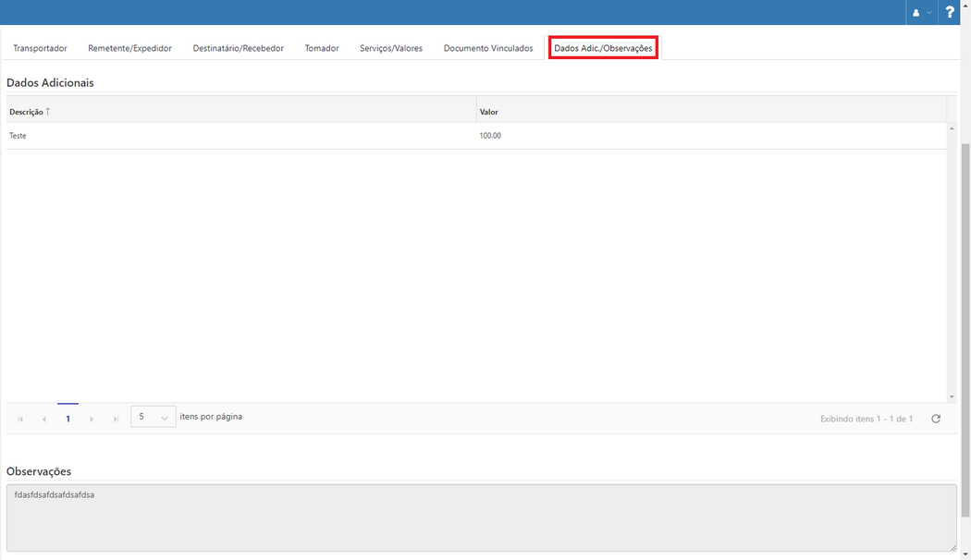The width and height of the screenshot is (971, 560).
Task: Jump to the last page icon
Action: click(116, 418)
